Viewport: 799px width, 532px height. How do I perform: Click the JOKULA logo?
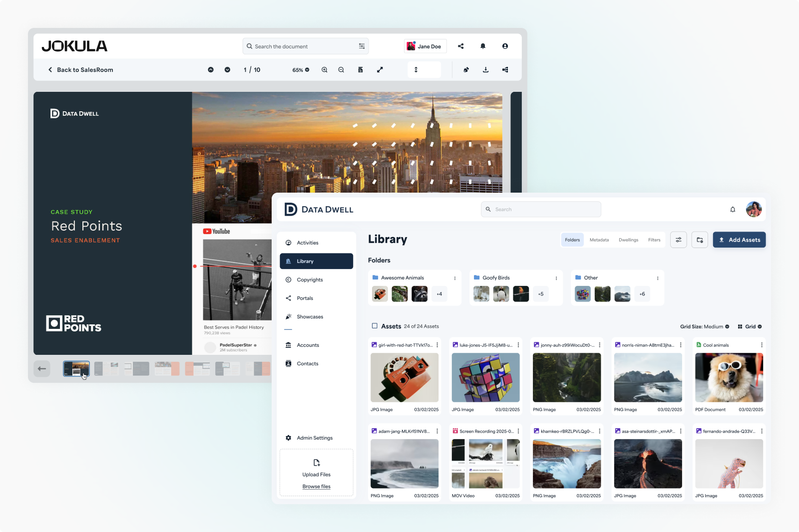74,46
